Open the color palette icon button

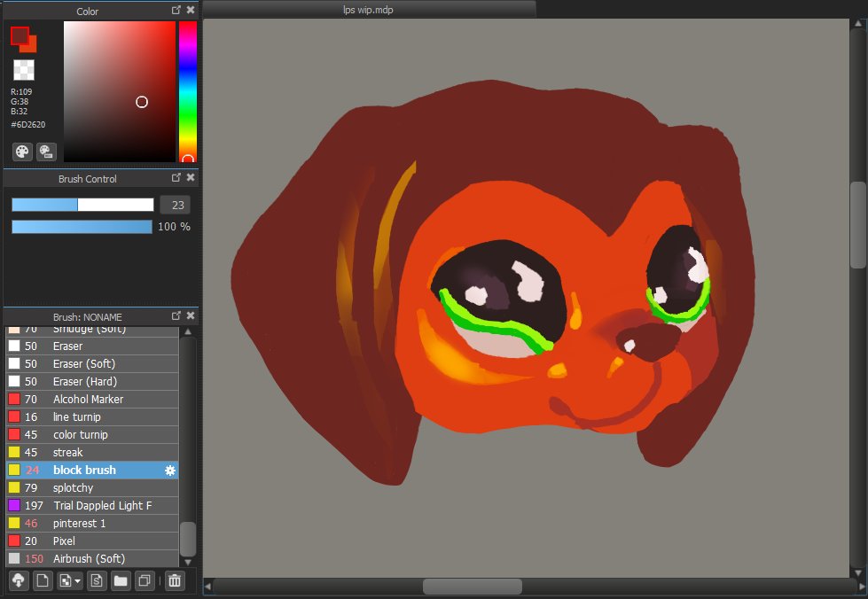[22, 152]
